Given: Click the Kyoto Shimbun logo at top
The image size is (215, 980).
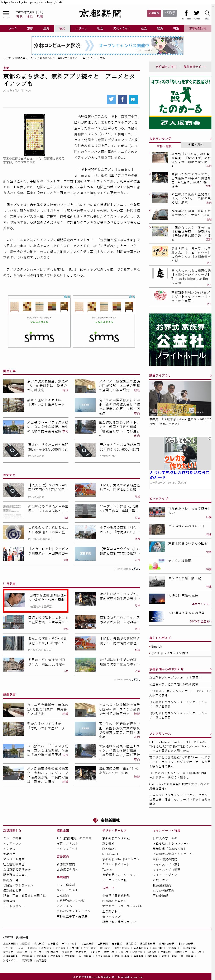Looking at the screenshot, I should (x=100, y=14).
